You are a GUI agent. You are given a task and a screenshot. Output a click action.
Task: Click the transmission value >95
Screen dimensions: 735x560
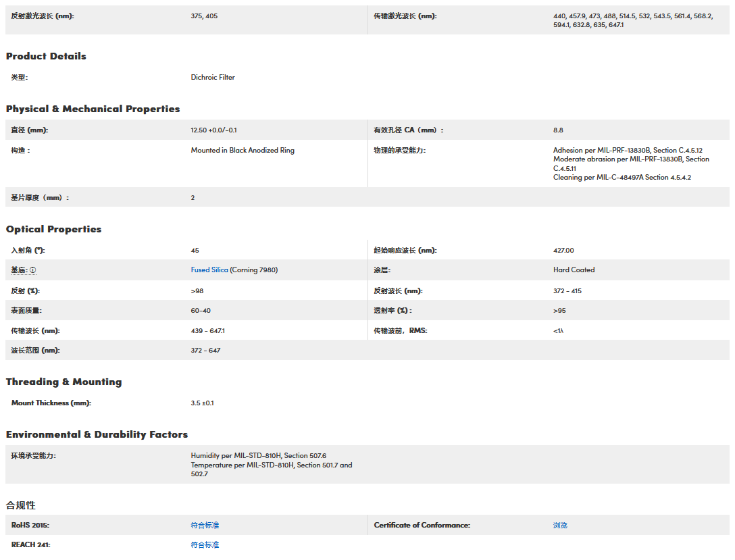[559, 311]
